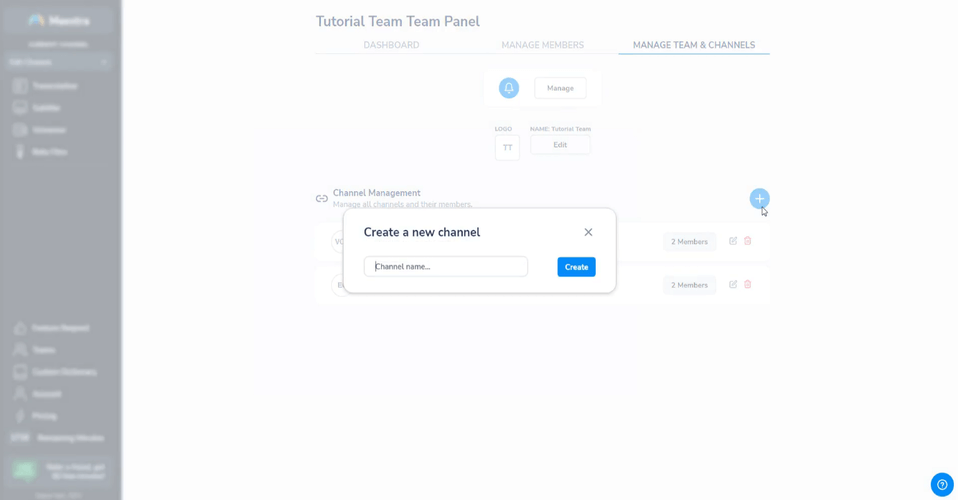Click the plus icon to add channel

tap(759, 199)
